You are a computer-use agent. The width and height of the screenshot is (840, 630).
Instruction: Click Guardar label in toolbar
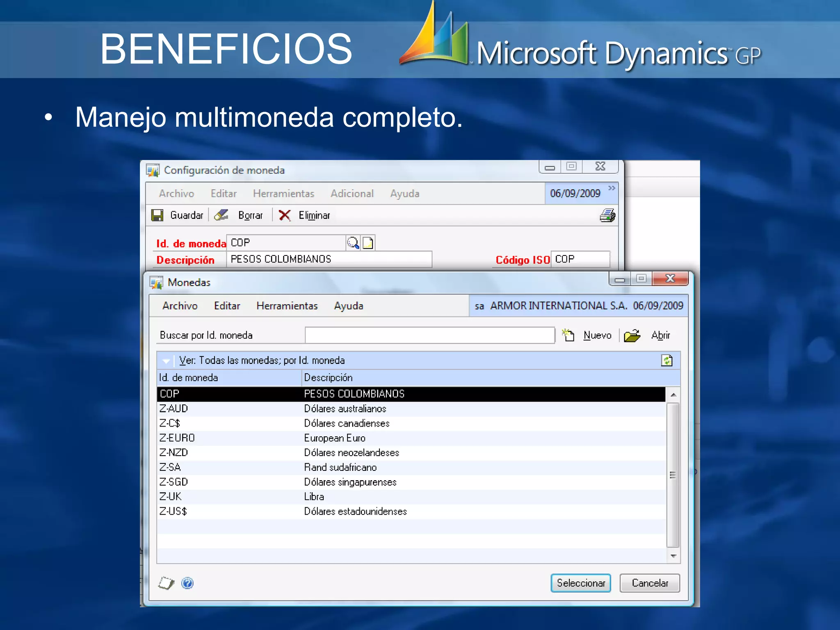(x=187, y=215)
